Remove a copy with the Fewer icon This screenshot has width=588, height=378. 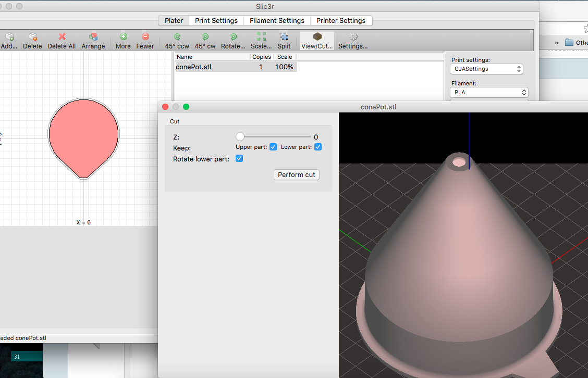(145, 36)
